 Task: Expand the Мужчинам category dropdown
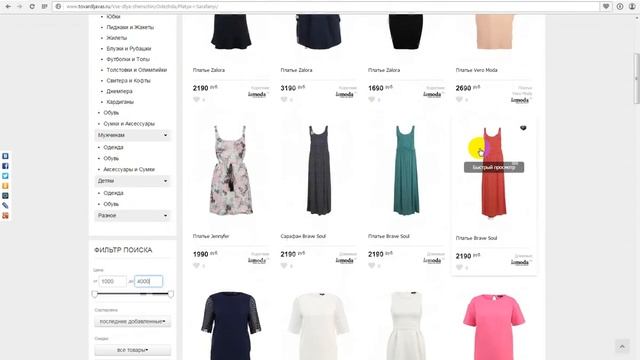[x=132, y=135]
